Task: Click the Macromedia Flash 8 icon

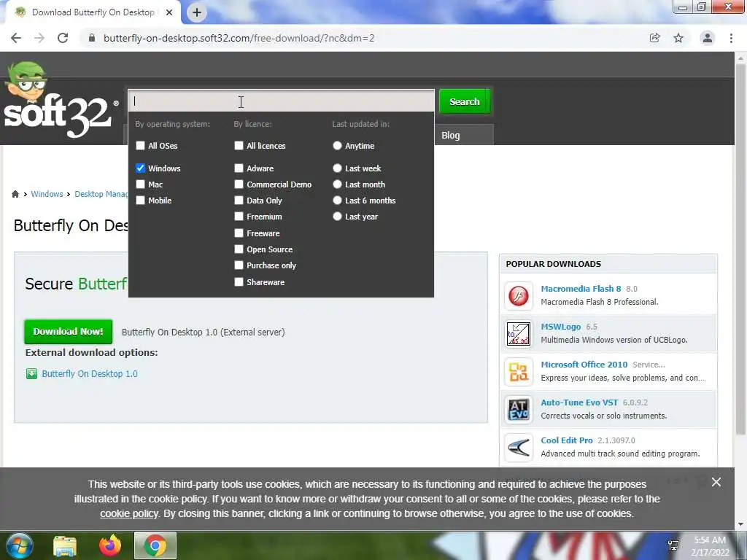Action: (519, 296)
